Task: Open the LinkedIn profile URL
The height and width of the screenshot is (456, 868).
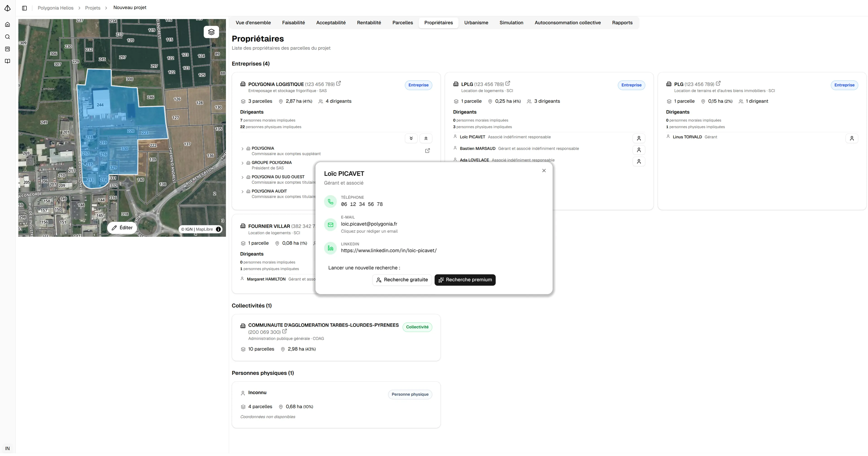Action: 389,251
